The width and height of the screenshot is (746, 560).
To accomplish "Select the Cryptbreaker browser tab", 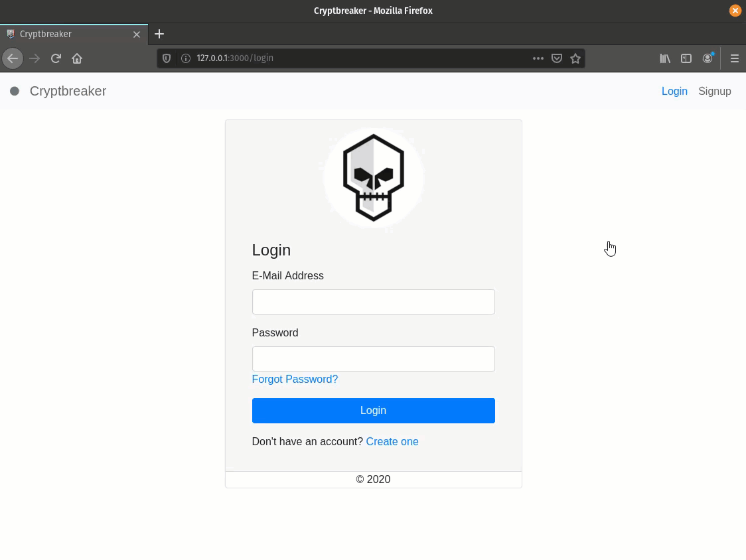I will [74, 35].
